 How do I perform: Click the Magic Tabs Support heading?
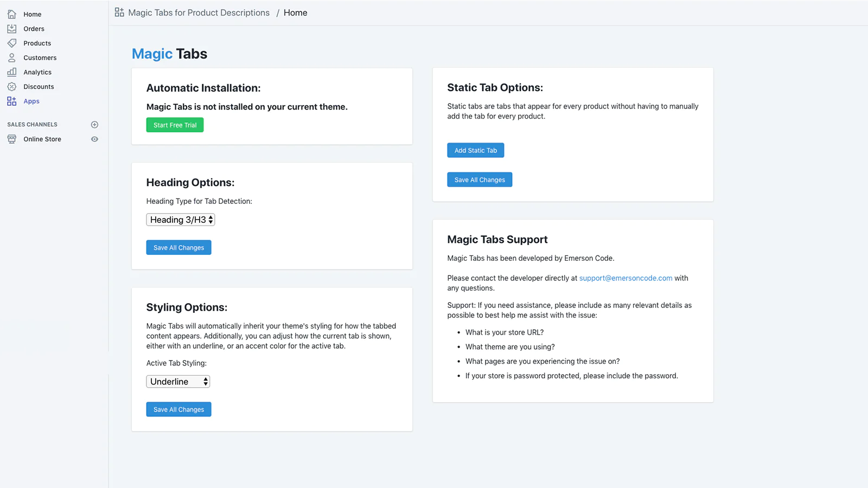pyautogui.click(x=497, y=240)
